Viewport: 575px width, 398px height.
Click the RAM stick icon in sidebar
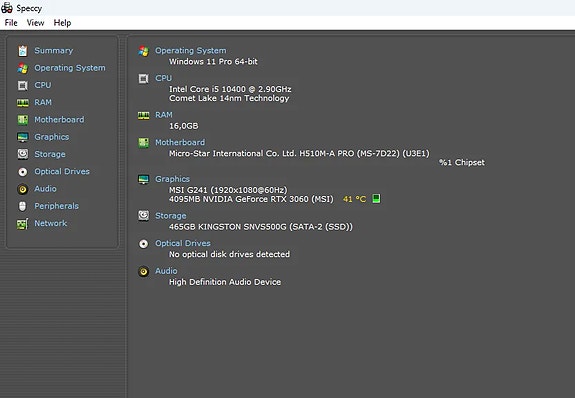coord(23,103)
